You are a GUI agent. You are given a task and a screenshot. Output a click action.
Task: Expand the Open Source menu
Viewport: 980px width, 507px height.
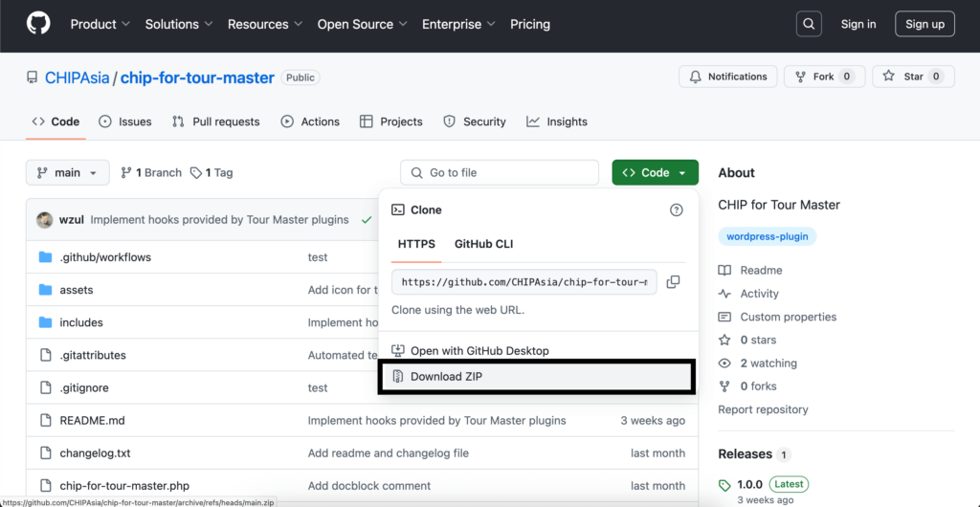point(363,24)
